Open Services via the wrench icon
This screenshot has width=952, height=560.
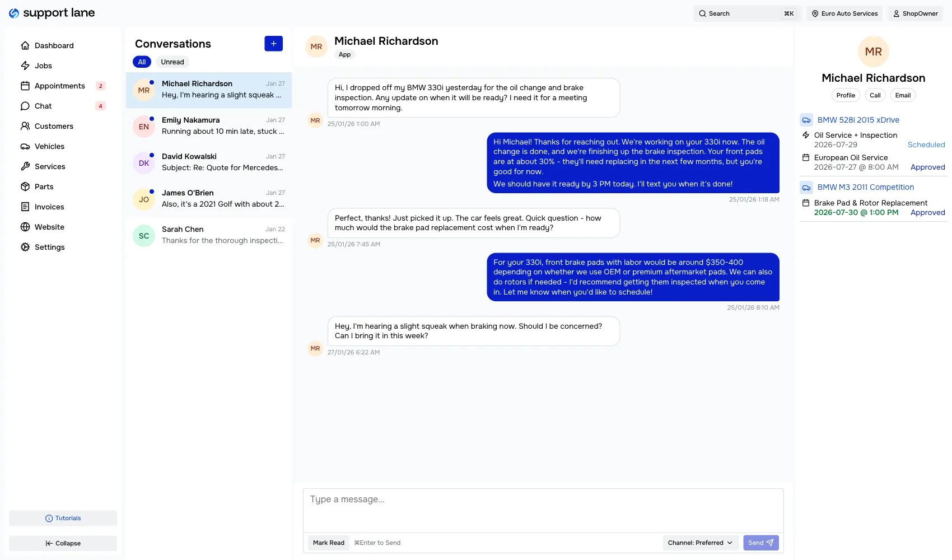click(x=25, y=166)
